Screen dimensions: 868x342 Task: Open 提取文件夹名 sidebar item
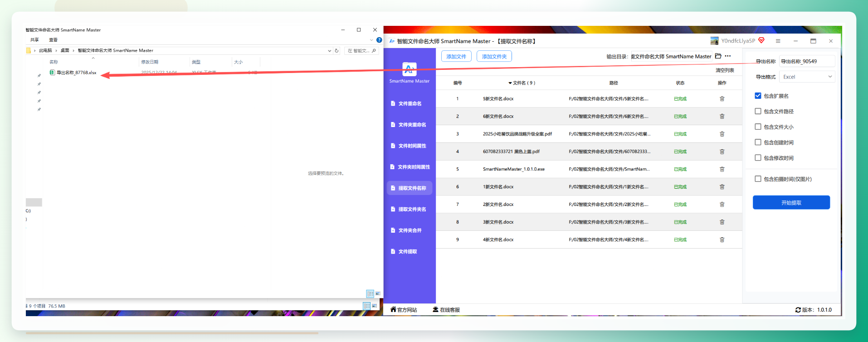tap(410, 209)
